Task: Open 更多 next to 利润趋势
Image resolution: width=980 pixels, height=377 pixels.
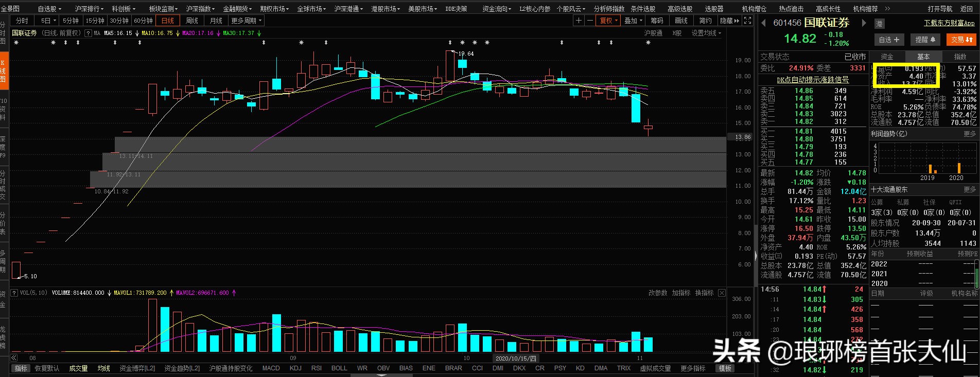Action: [970, 134]
